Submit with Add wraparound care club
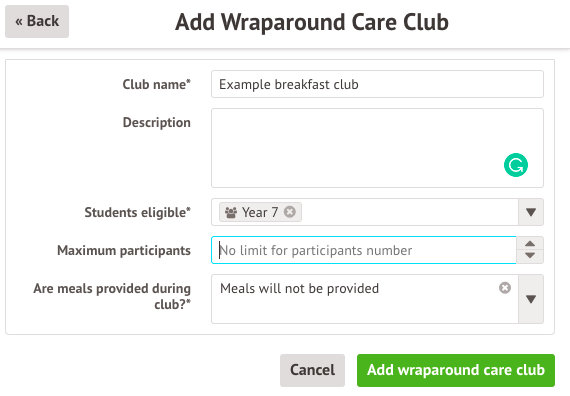Image resolution: width=570 pixels, height=396 pixels. 456,370
